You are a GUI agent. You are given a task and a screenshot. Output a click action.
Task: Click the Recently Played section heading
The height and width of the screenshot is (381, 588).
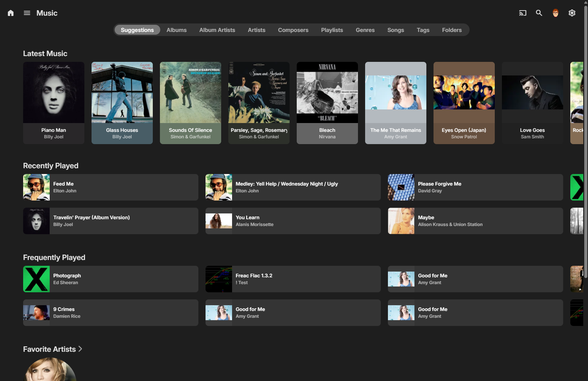[x=51, y=166]
